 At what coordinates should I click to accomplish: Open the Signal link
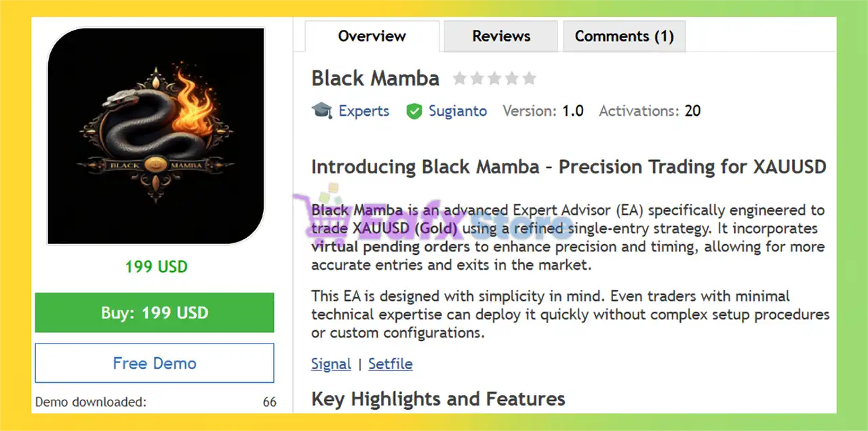[x=331, y=364]
